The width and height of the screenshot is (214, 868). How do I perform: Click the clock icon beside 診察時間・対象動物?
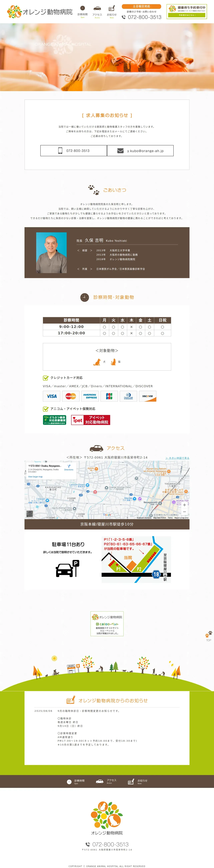click(x=84, y=297)
